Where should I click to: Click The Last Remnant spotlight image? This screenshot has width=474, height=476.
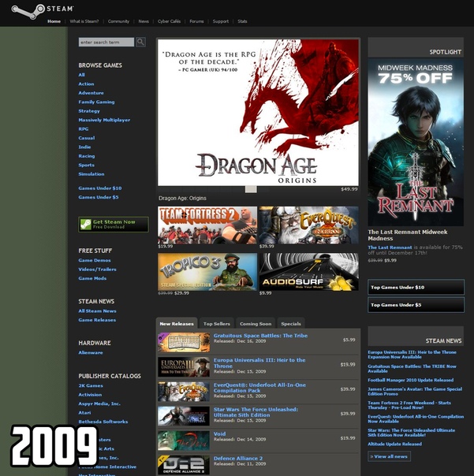tap(416, 142)
